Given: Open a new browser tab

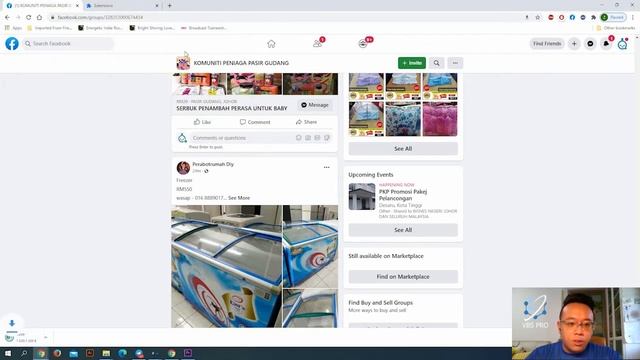Looking at the screenshot, I should [169, 6].
